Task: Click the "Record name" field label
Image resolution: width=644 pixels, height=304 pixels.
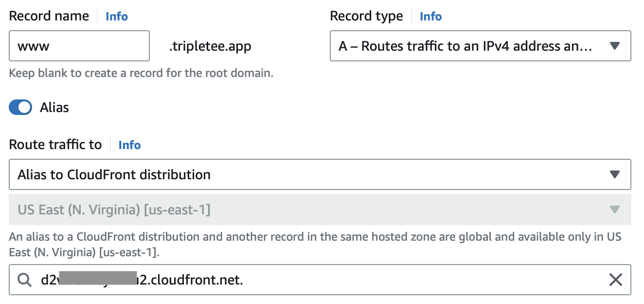Action: 49,16
